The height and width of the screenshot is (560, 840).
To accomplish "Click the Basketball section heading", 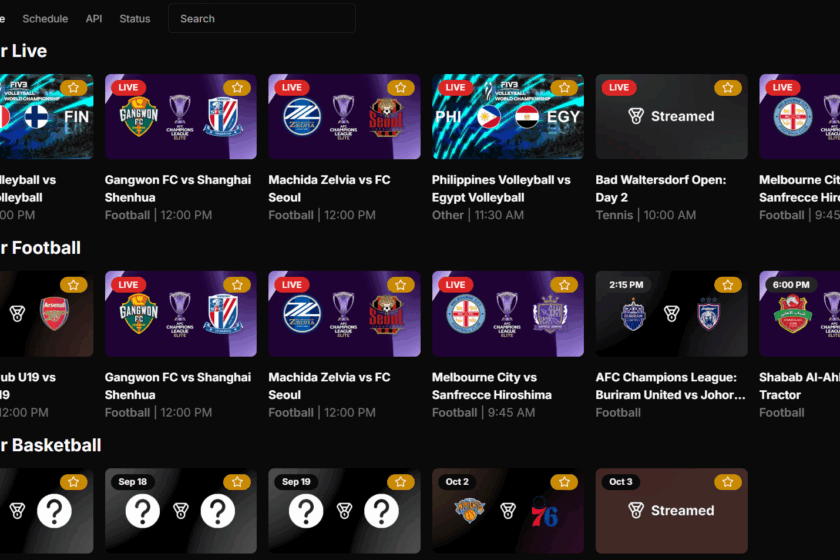I will [x=50, y=445].
